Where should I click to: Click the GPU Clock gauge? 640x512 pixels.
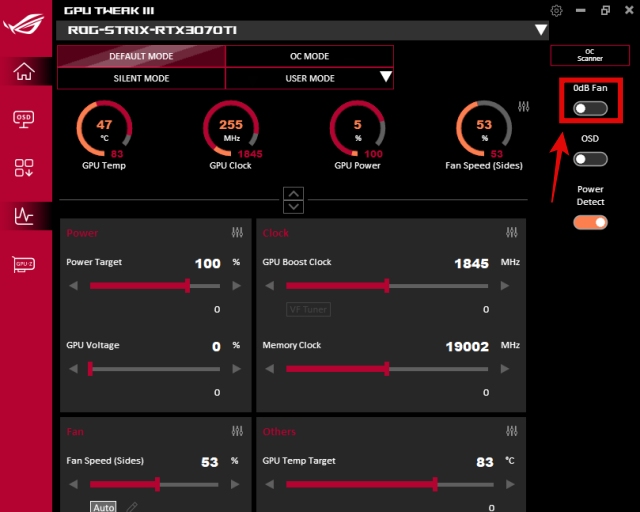[231, 129]
